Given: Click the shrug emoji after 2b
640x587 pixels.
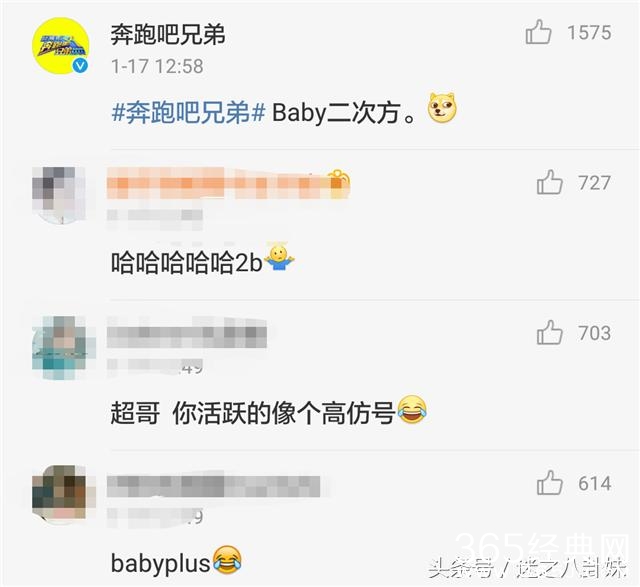Looking at the screenshot, I should pyautogui.click(x=280, y=258).
